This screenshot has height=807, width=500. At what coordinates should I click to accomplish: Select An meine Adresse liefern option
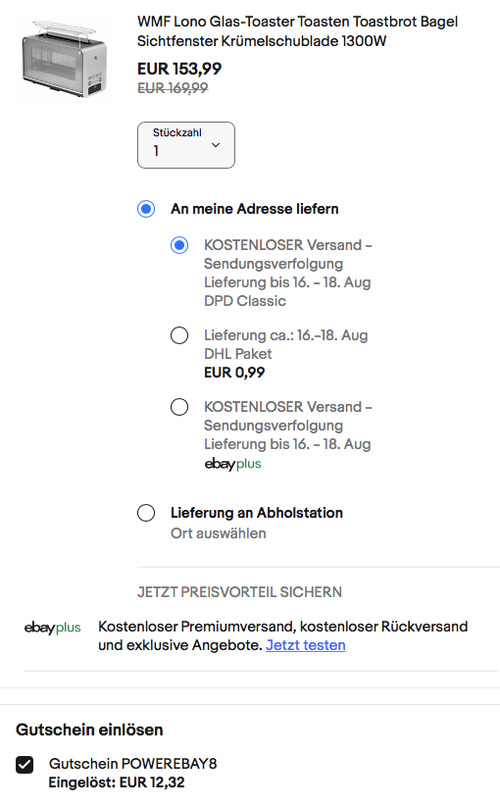pos(146,209)
